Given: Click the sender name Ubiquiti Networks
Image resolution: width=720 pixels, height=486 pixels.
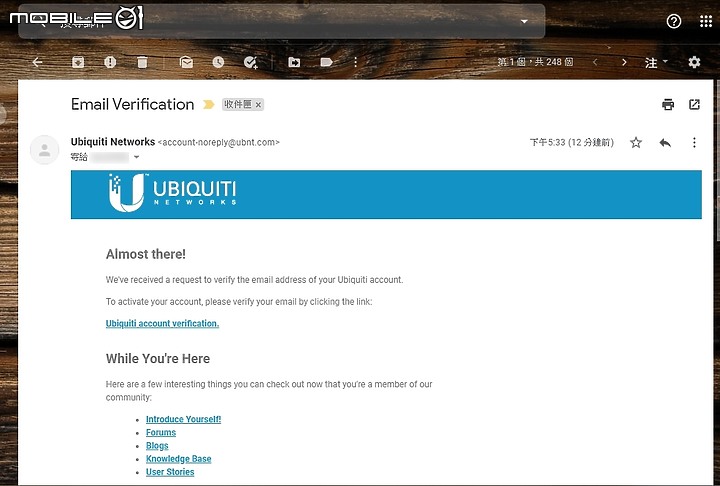Looking at the screenshot, I should tap(113, 141).
